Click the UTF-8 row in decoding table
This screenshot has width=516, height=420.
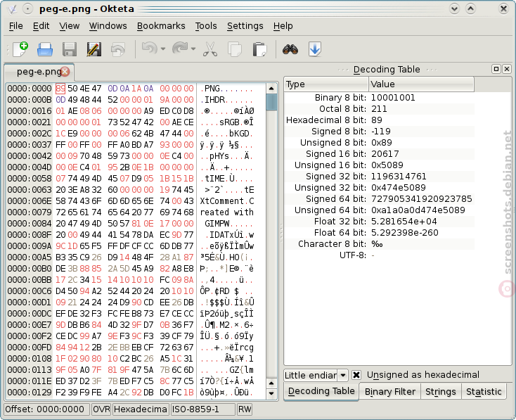point(379,255)
